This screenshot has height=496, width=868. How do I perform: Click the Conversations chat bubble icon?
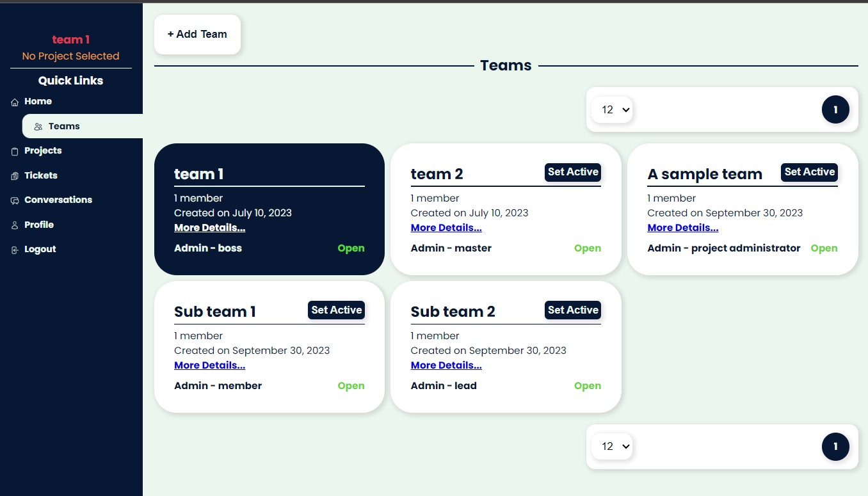click(x=15, y=200)
